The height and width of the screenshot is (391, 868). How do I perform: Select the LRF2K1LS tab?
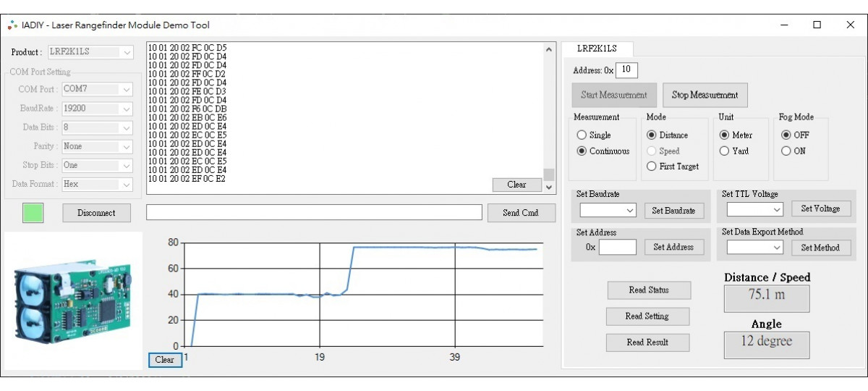click(597, 49)
